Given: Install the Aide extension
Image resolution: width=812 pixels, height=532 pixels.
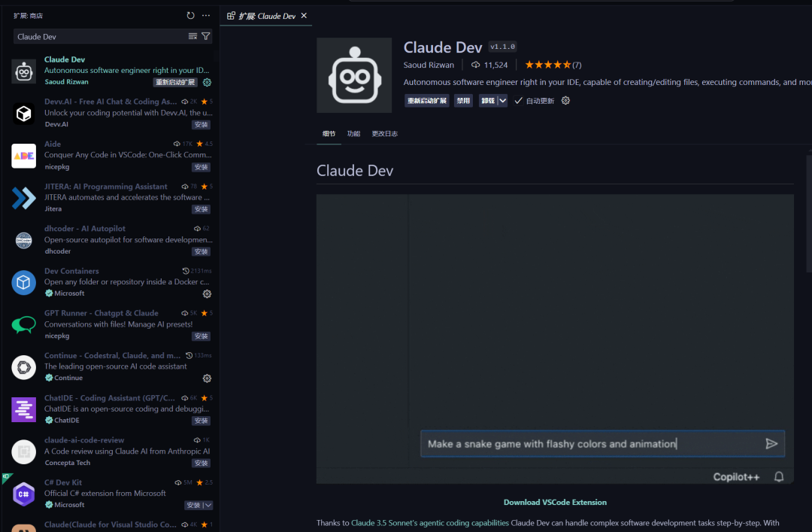Looking at the screenshot, I should point(201,167).
